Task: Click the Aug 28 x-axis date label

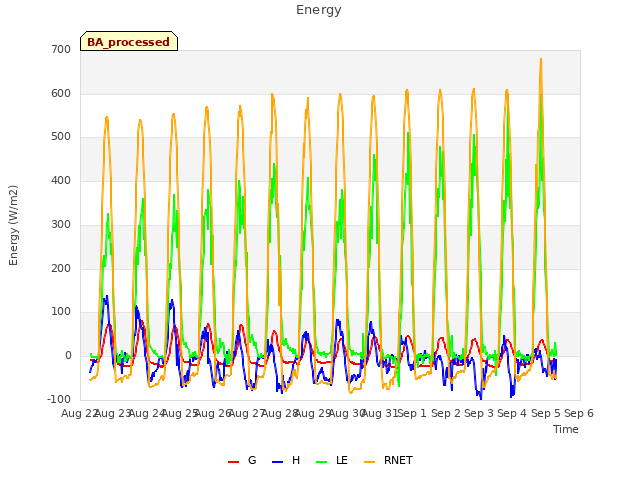Action: [279, 413]
